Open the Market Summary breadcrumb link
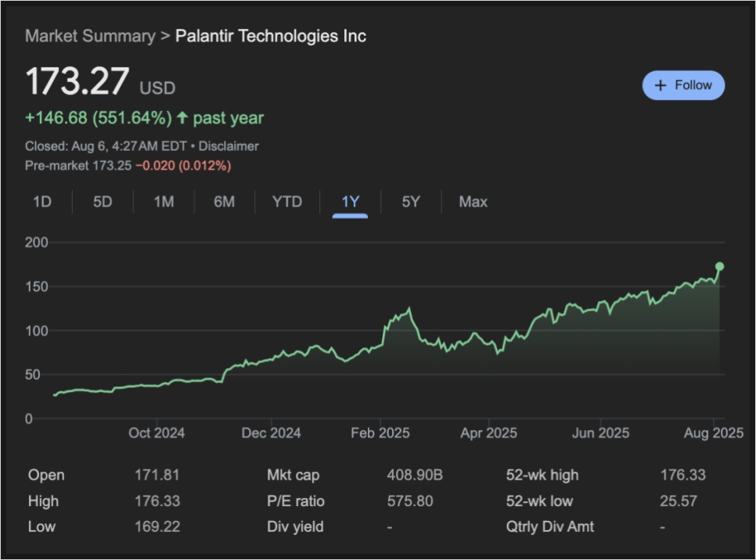 coord(90,36)
